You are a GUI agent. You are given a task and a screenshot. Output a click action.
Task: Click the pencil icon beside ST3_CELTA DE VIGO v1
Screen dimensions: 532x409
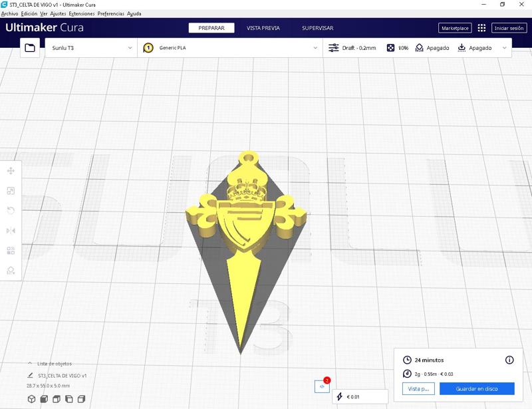(x=30, y=375)
